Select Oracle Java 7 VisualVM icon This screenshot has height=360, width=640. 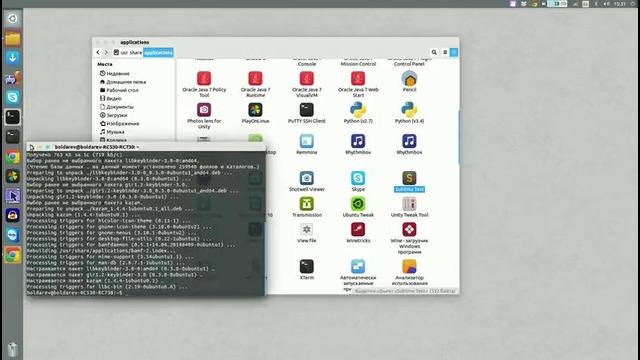coord(307,78)
